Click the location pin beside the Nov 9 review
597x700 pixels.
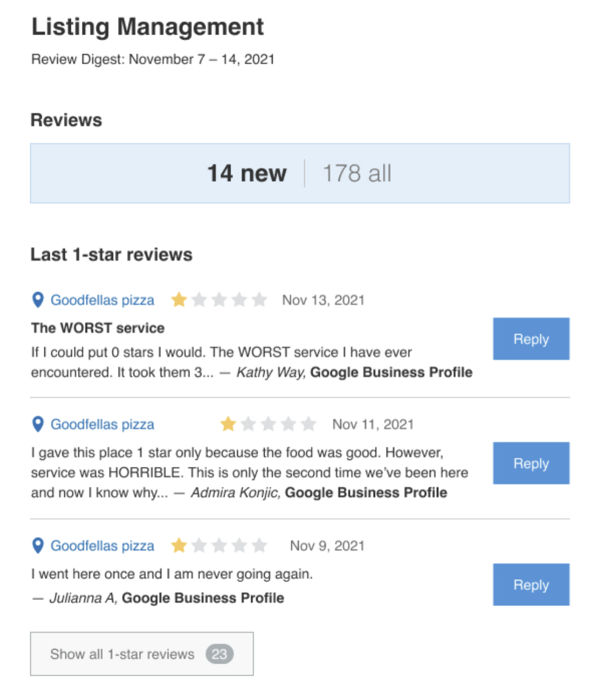click(37, 546)
